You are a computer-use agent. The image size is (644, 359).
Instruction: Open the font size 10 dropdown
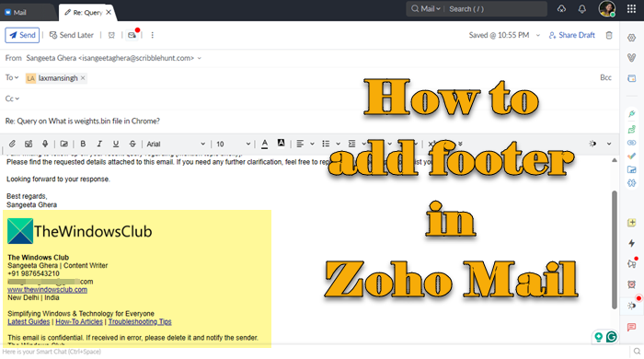233,145
